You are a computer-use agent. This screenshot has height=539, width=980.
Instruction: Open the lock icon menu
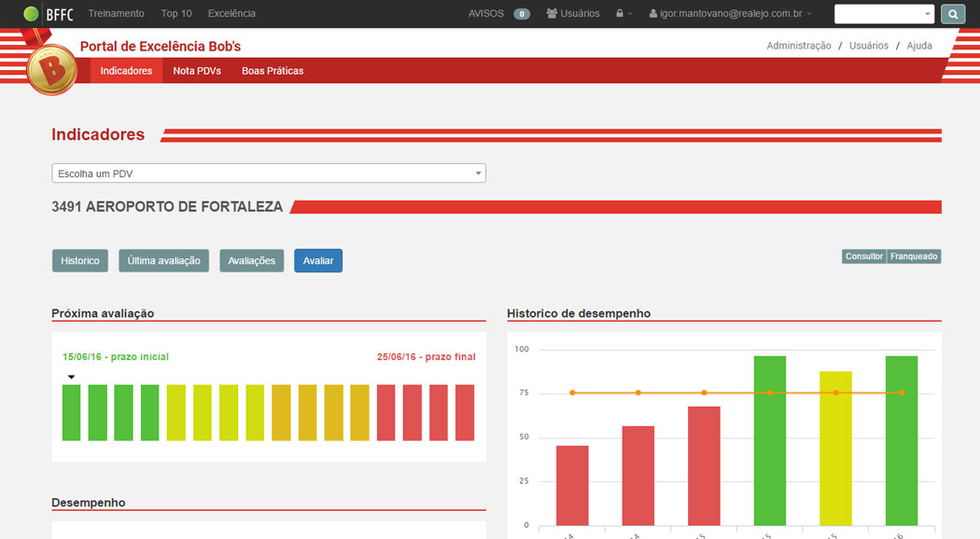[623, 13]
